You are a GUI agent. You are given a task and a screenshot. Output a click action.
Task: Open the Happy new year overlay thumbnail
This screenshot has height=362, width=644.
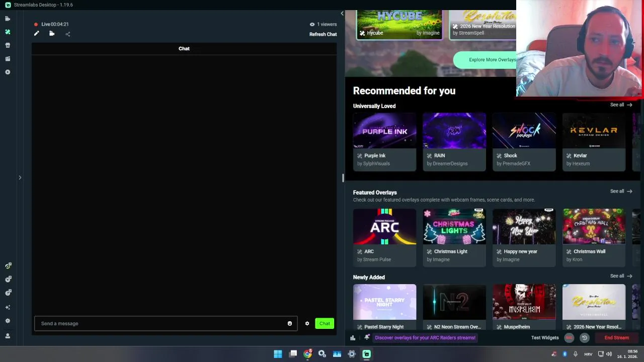coord(524,227)
